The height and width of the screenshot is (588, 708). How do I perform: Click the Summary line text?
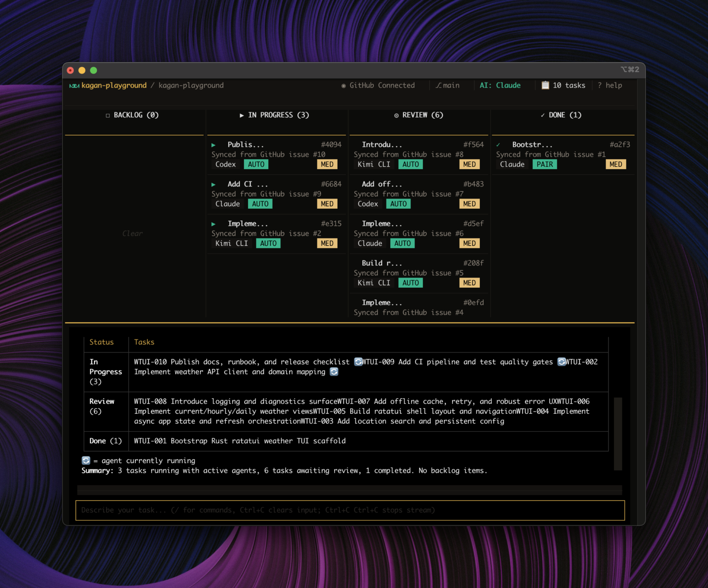[x=284, y=471]
